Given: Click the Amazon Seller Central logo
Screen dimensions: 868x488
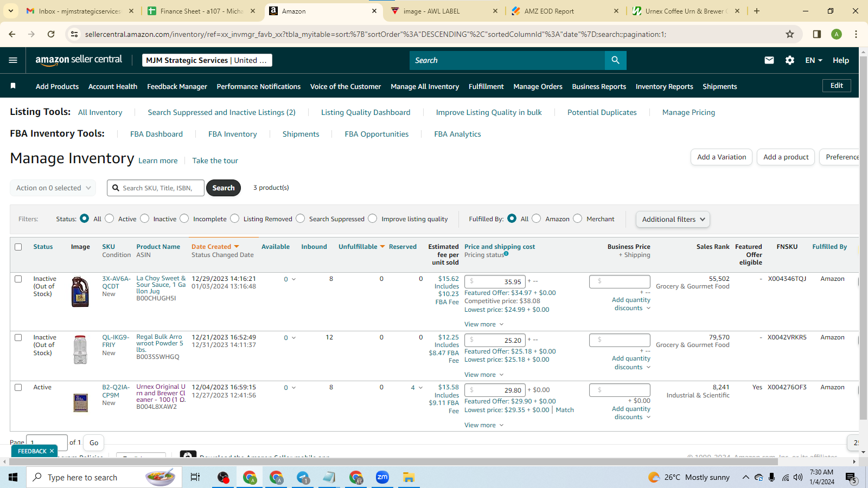Looking at the screenshot, I should tap(79, 60).
